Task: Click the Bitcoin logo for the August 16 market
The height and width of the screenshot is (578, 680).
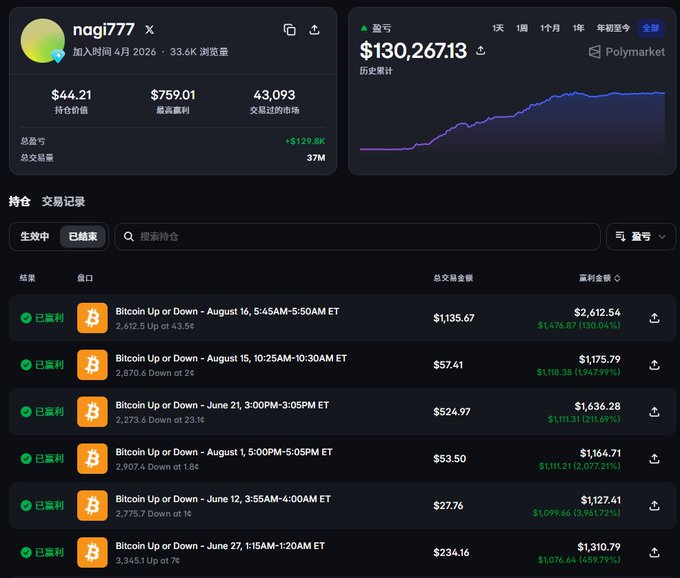Action: (92, 318)
